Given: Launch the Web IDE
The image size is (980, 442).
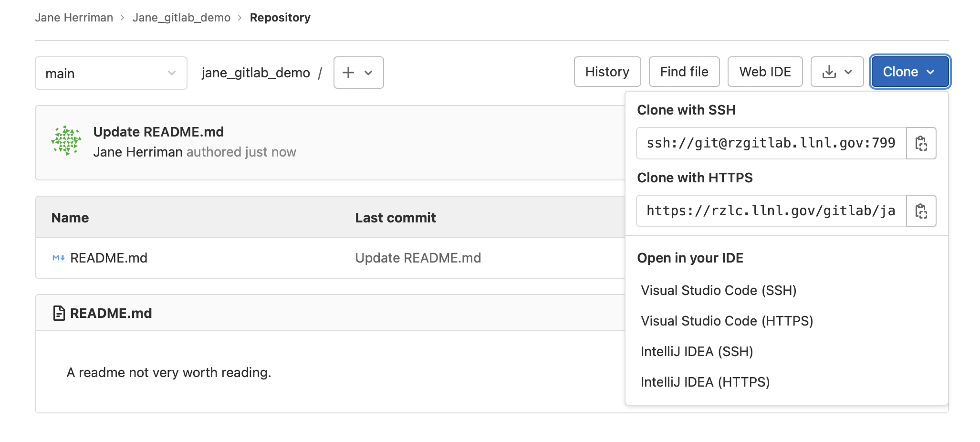Looking at the screenshot, I should 765,72.
